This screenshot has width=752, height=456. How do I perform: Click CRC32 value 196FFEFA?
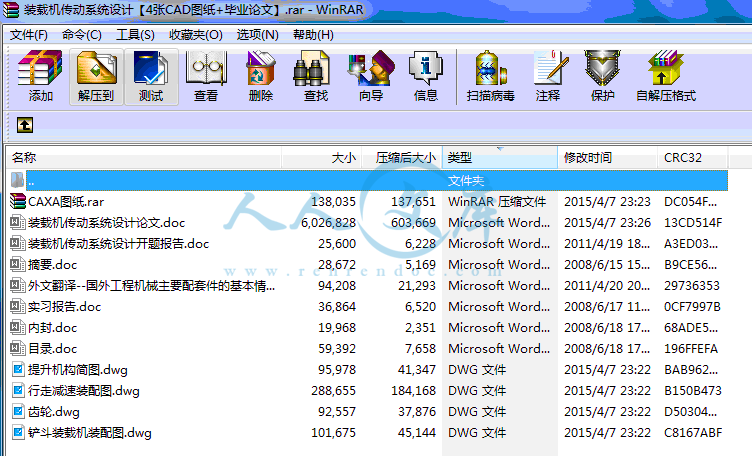click(x=691, y=349)
